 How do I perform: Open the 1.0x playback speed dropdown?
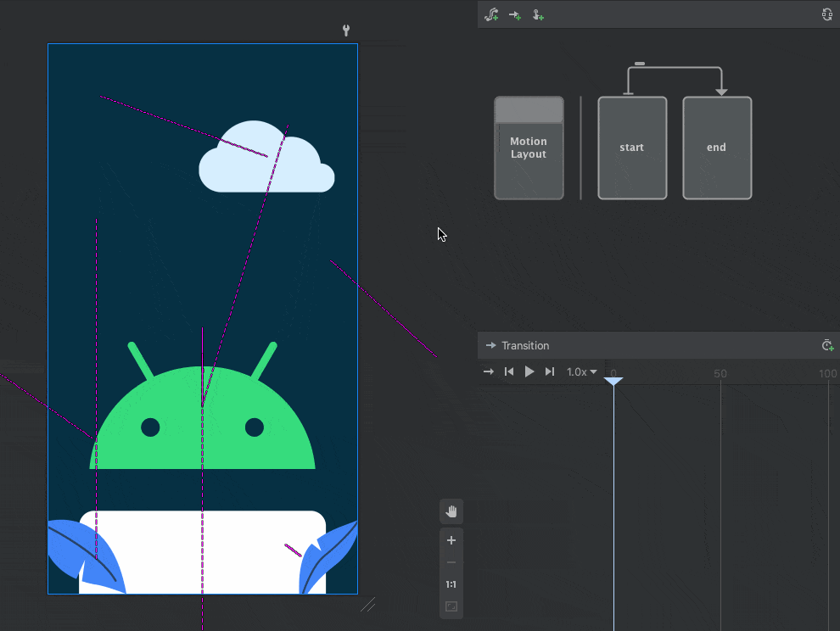(581, 371)
